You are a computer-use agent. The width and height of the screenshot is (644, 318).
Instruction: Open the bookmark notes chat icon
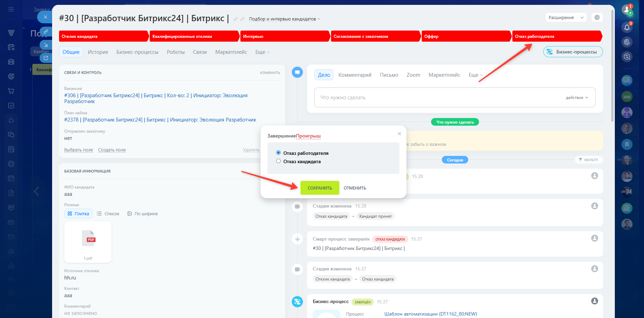627,144
